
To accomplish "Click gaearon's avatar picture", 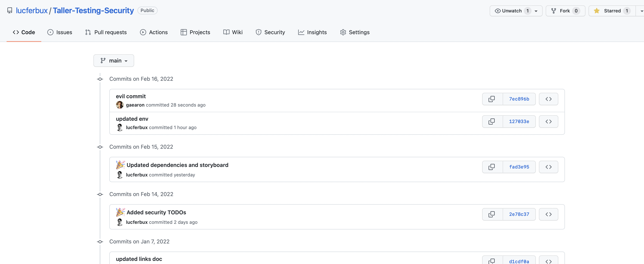I will (x=120, y=105).
